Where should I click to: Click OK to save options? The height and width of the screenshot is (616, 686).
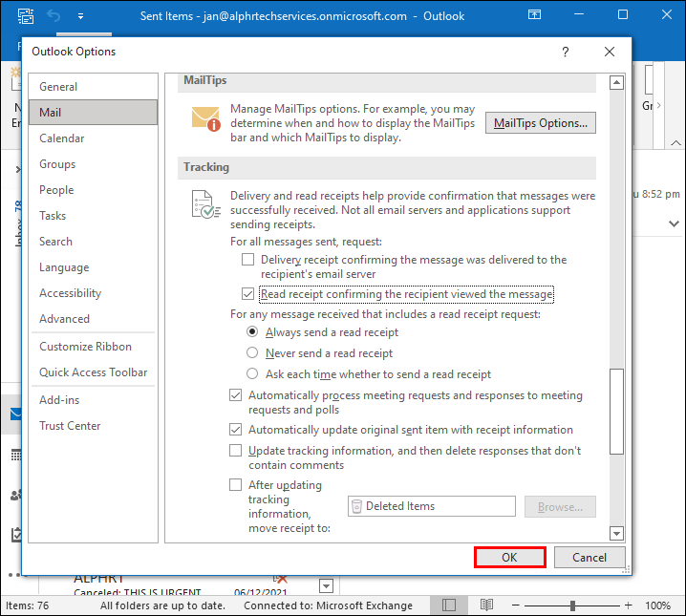click(509, 558)
